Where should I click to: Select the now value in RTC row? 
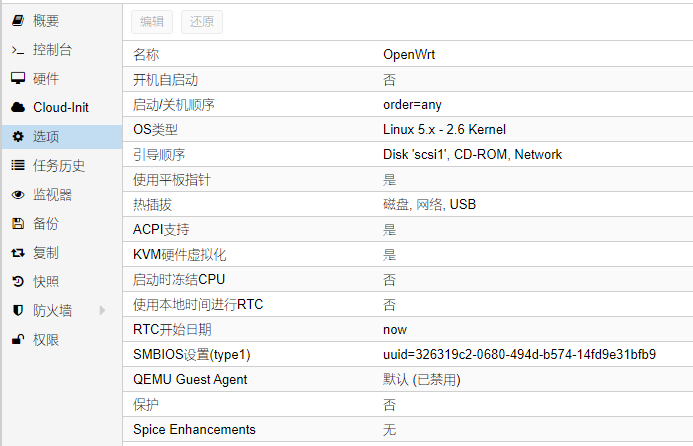(395, 330)
